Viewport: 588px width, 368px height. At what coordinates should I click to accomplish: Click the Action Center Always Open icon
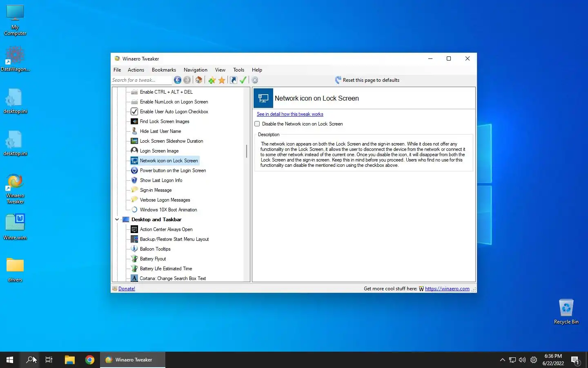coord(134,229)
